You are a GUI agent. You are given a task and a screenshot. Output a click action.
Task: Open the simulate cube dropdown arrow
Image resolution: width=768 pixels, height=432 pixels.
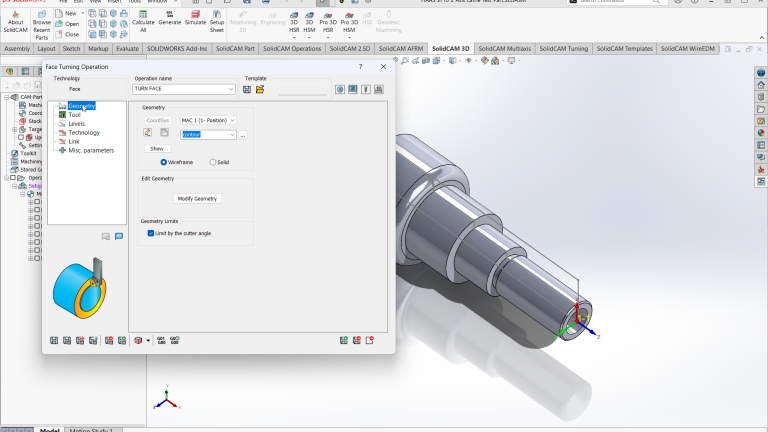pyautogui.click(x=148, y=340)
